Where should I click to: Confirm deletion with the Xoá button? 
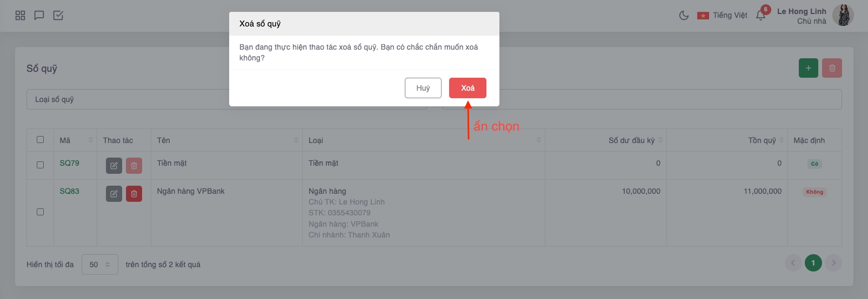(x=468, y=88)
